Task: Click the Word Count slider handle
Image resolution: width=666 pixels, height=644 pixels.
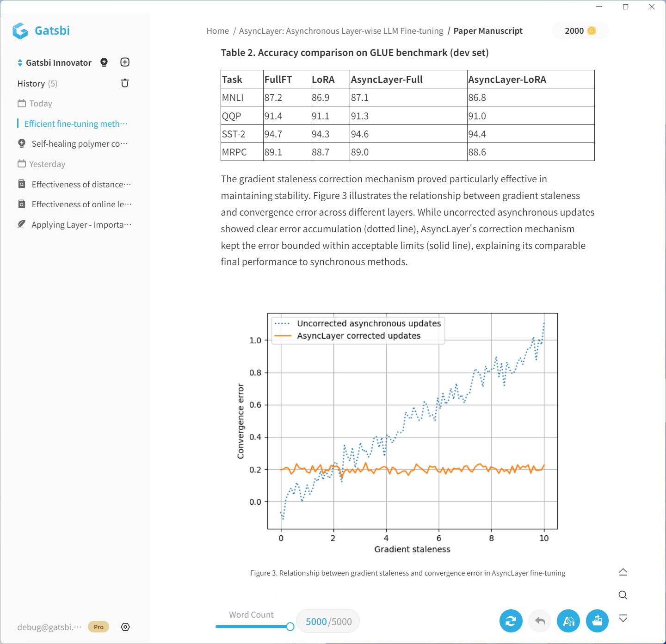Action: tap(290, 626)
